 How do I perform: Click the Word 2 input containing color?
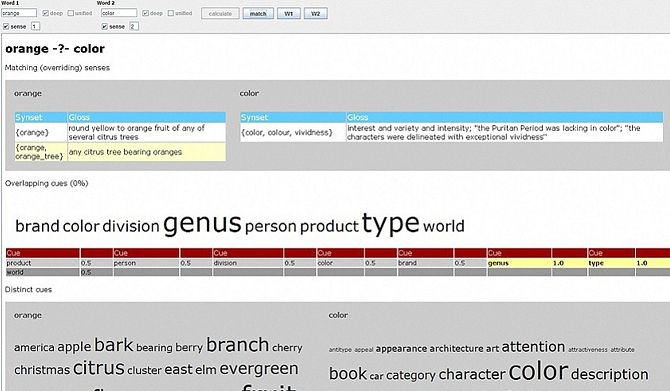coord(119,13)
